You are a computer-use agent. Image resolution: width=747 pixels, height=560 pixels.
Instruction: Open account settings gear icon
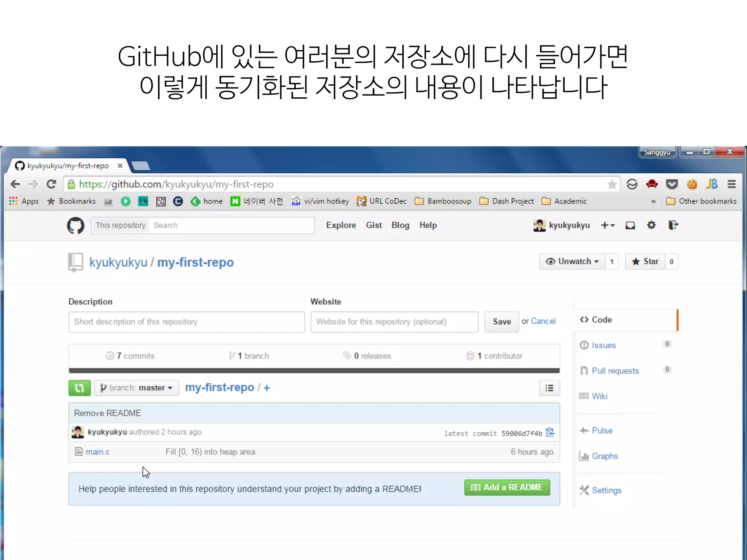click(651, 225)
